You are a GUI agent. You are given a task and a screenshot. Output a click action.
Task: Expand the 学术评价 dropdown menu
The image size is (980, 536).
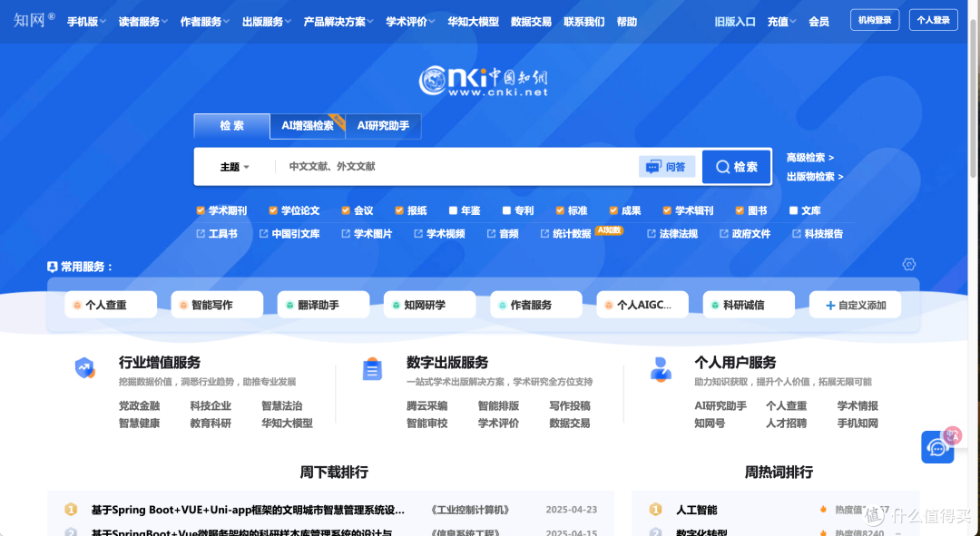(x=411, y=22)
